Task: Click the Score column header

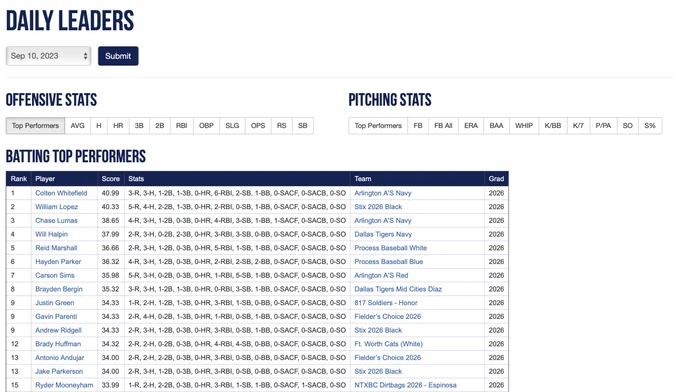Action: click(111, 179)
